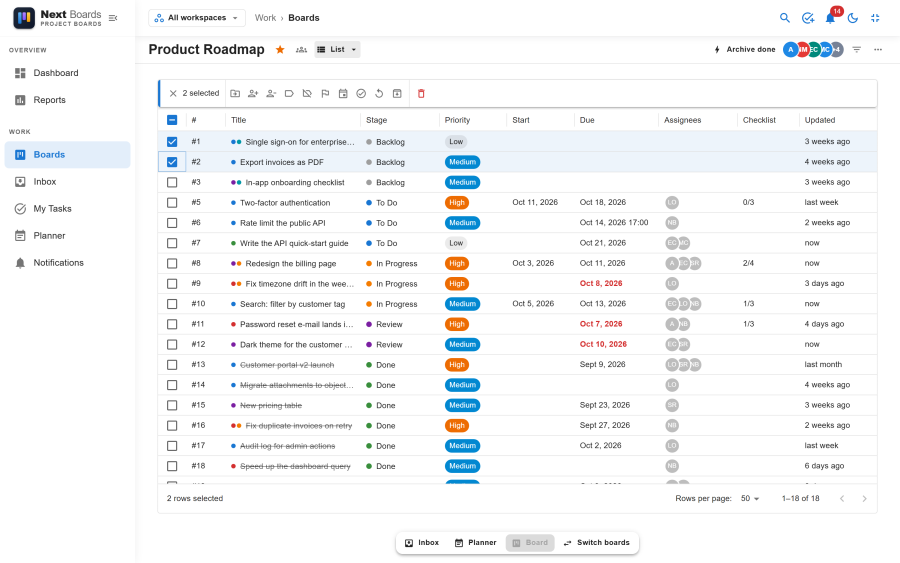Open My Tasks in the sidebar

67,208
